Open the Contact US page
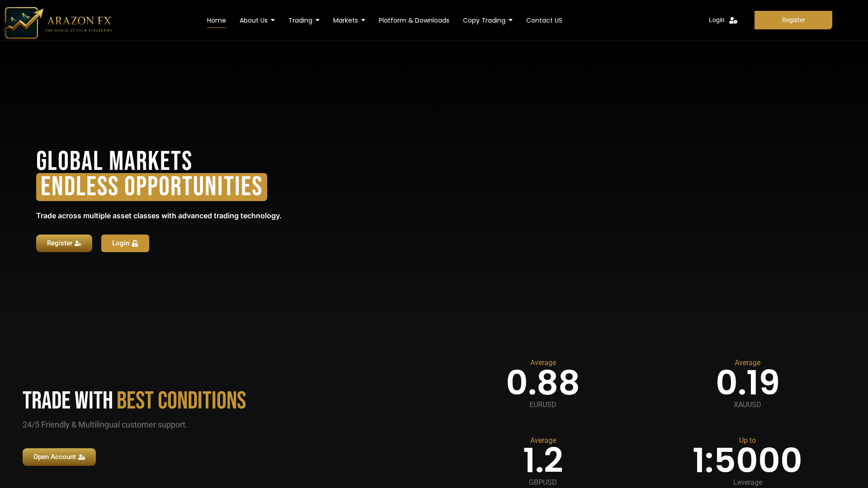The width and height of the screenshot is (868, 488). click(544, 20)
